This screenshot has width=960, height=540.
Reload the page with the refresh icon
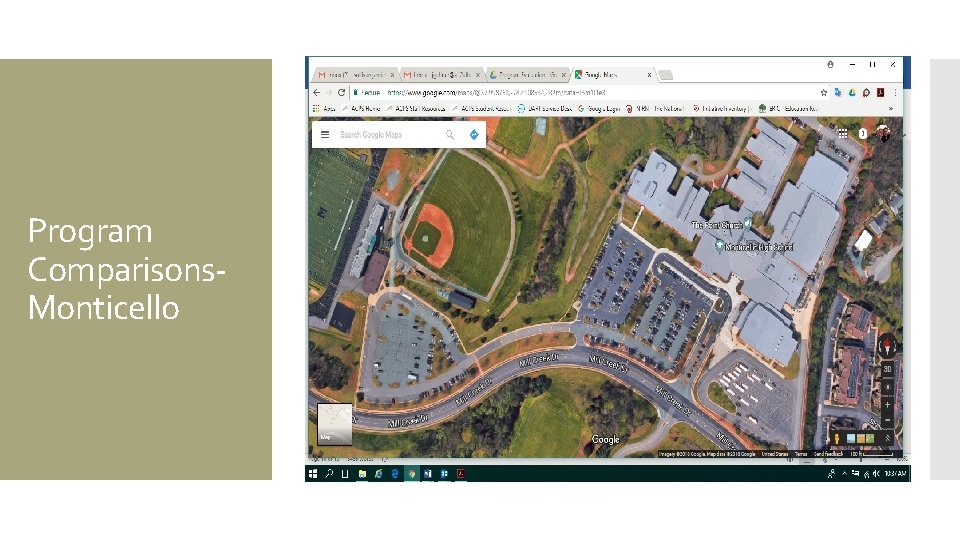click(342, 92)
